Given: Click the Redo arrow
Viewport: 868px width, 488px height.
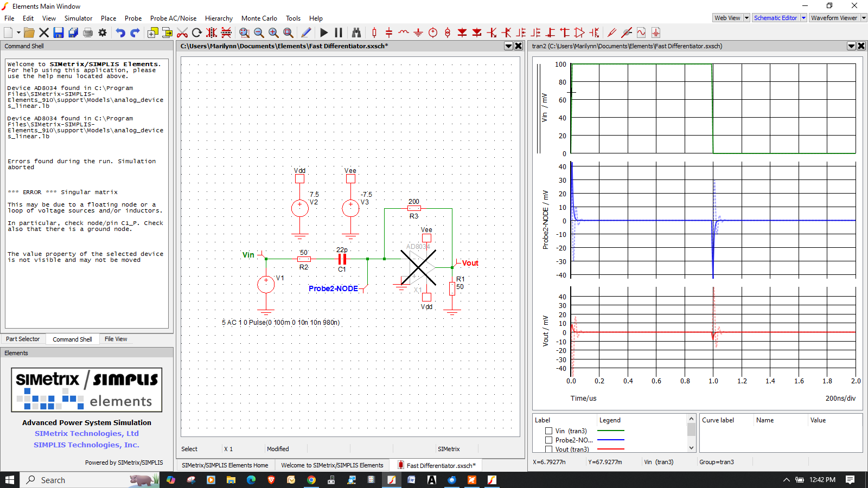Looking at the screenshot, I should [x=135, y=33].
